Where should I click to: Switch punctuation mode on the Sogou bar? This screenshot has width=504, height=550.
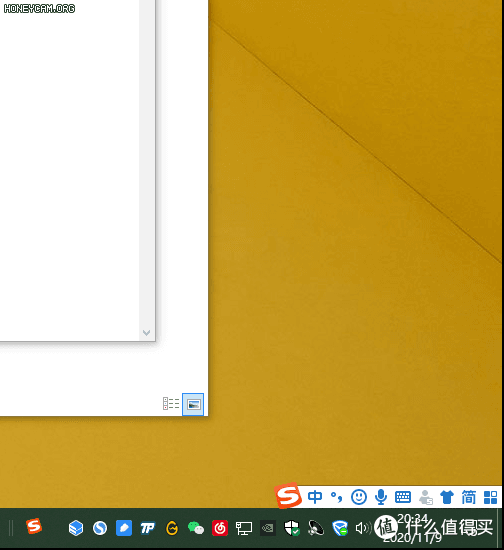click(x=336, y=497)
